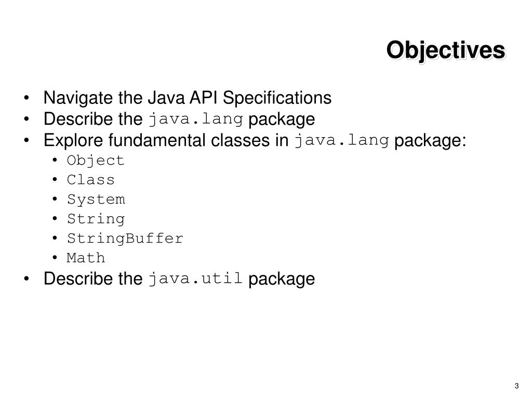This screenshot has width=532, height=399.
Task: Click java.lang code text in second bullet
Action: coord(196,119)
